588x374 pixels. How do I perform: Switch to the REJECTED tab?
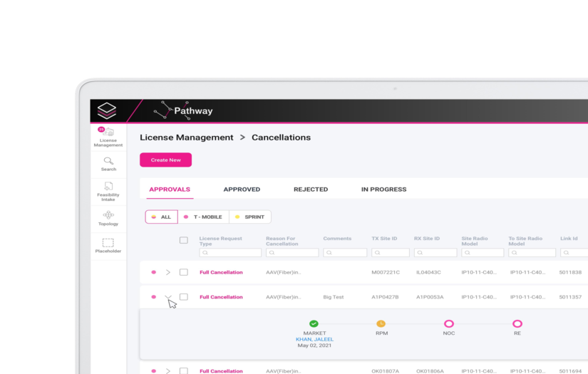(311, 189)
